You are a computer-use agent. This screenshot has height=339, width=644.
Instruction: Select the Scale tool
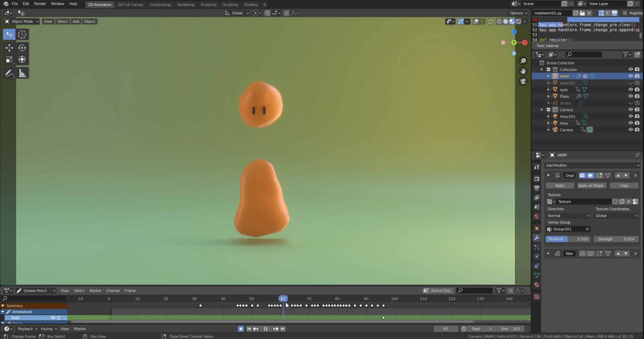click(x=9, y=59)
